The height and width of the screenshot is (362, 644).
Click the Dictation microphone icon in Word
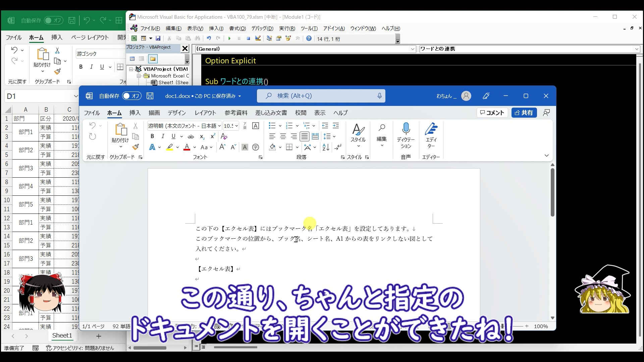(406, 129)
